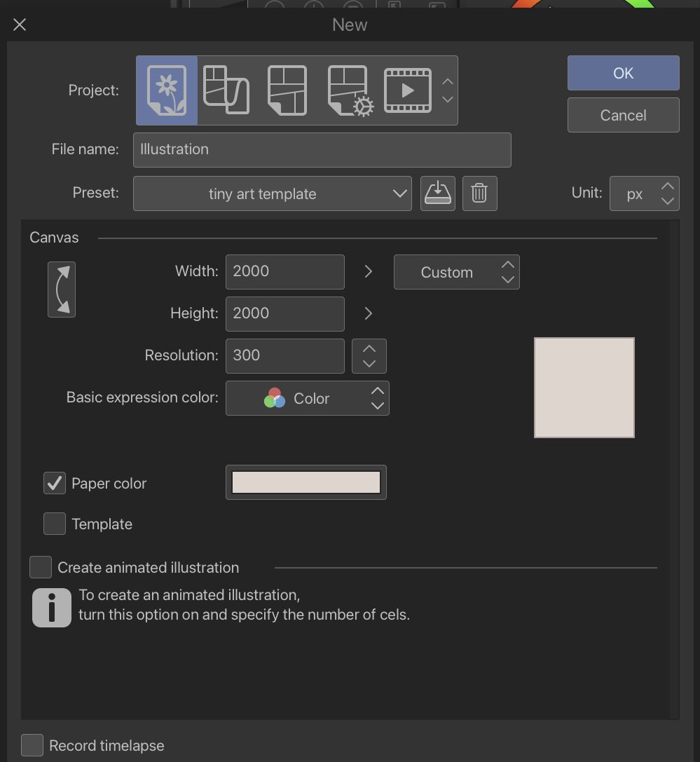700x762 pixels.
Task: Click the Cancel button
Action: click(623, 115)
